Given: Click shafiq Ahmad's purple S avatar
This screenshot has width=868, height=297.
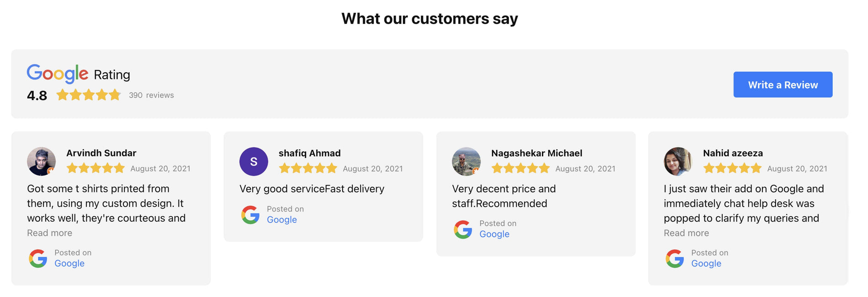Looking at the screenshot, I should click(x=254, y=161).
